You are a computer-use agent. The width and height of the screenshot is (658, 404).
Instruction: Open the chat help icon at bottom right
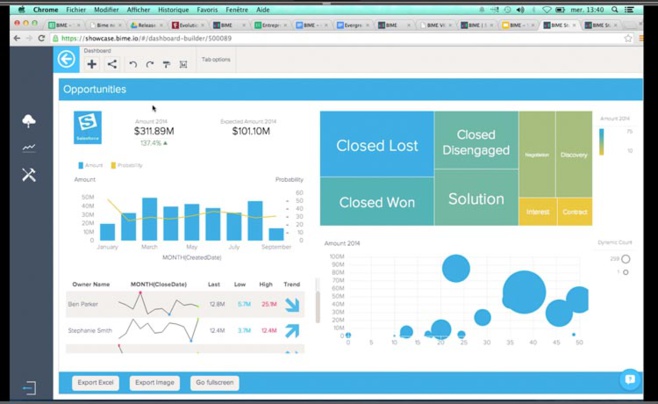coord(629,380)
